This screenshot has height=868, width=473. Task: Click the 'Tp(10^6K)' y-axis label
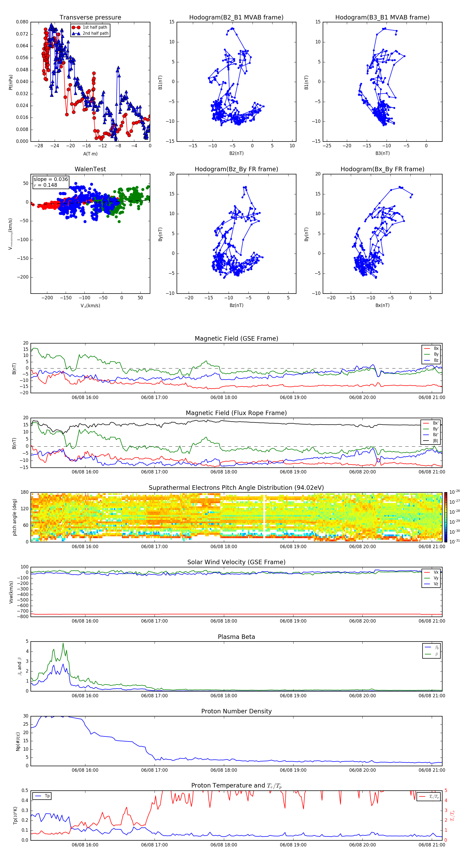(16, 815)
